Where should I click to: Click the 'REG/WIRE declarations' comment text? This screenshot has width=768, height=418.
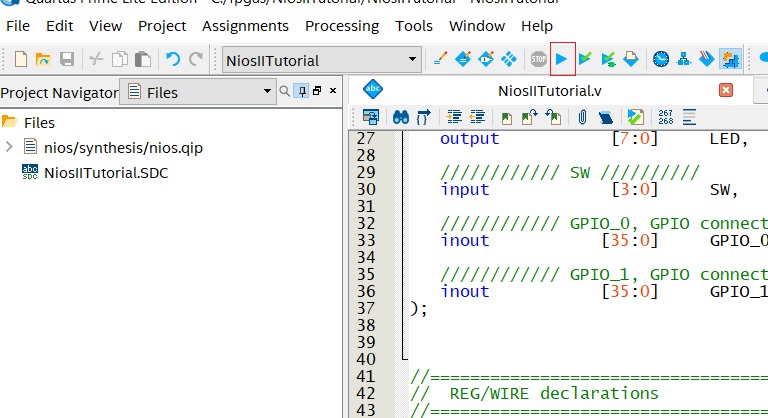point(554,393)
